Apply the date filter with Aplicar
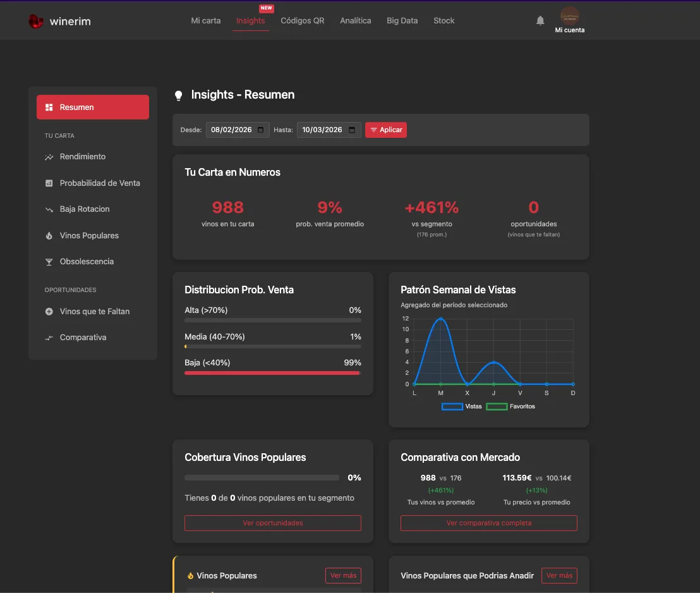700x593 pixels. click(x=386, y=130)
